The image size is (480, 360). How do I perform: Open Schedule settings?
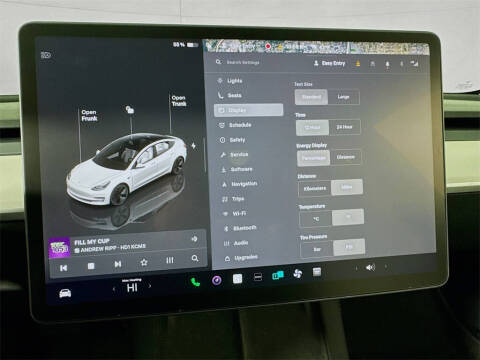235,125
